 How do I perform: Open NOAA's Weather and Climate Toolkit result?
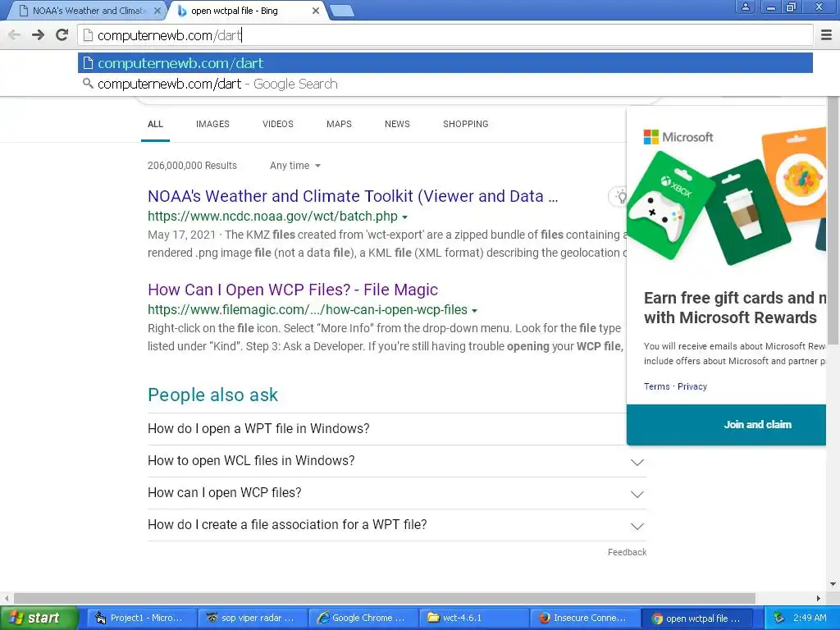pos(353,196)
